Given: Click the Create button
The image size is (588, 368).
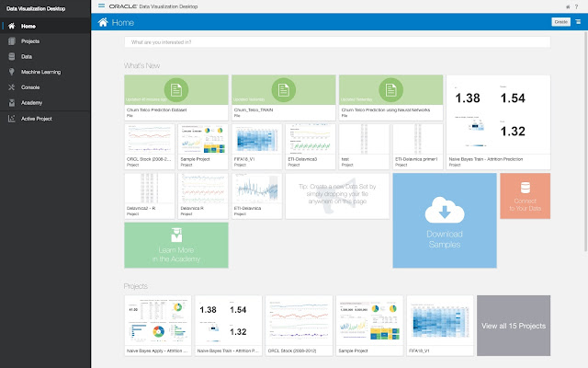Looking at the screenshot, I should click(560, 22).
